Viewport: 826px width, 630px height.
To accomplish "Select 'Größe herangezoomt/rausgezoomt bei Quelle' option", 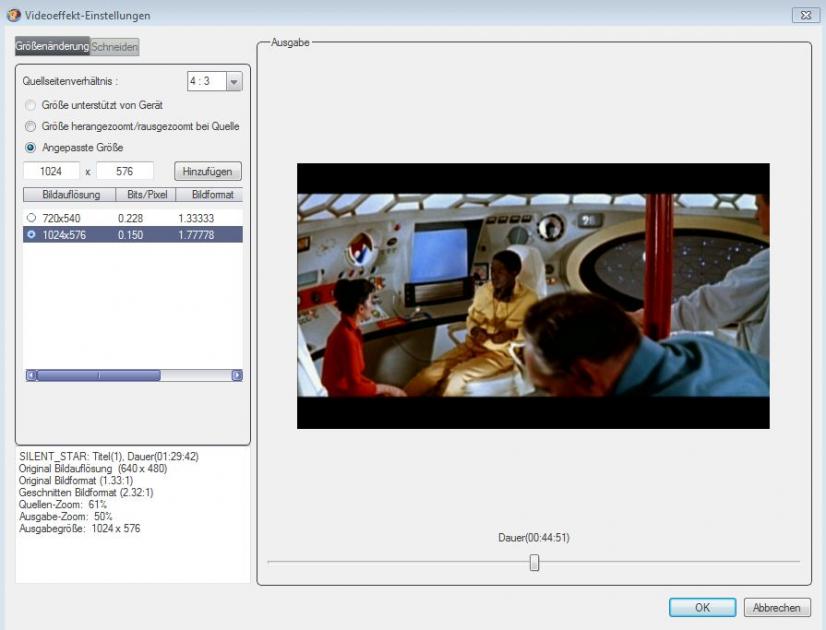I will tap(31, 126).
